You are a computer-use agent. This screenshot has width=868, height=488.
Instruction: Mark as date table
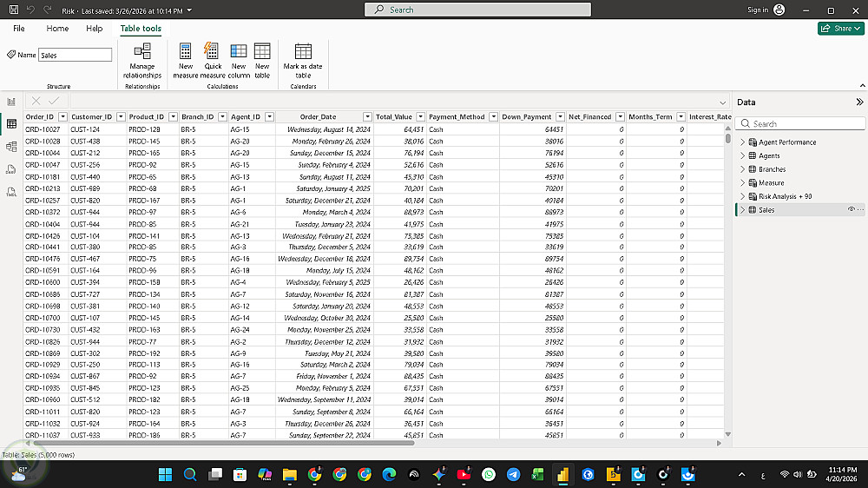(x=303, y=61)
